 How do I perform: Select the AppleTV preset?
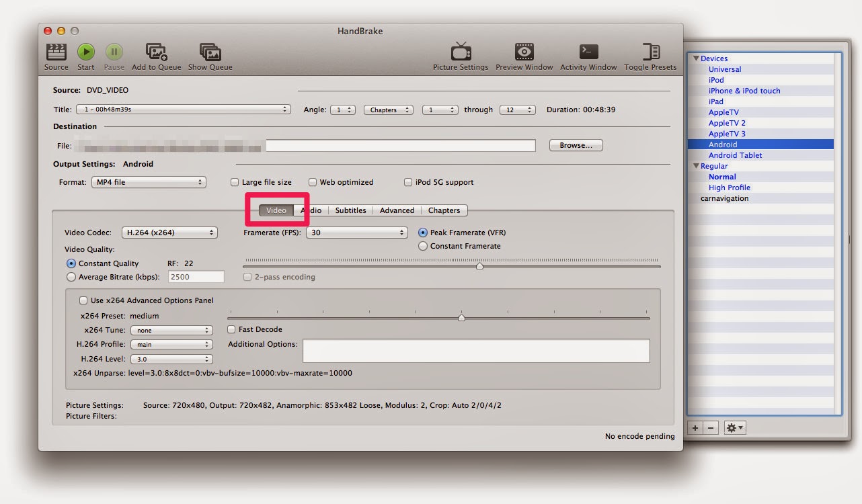click(x=723, y=112)
